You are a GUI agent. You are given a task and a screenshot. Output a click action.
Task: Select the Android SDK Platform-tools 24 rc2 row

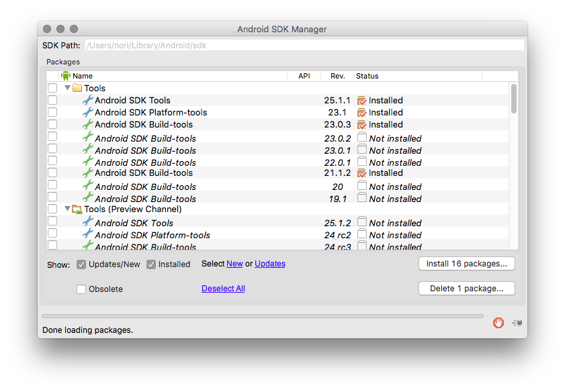(277, 235)
